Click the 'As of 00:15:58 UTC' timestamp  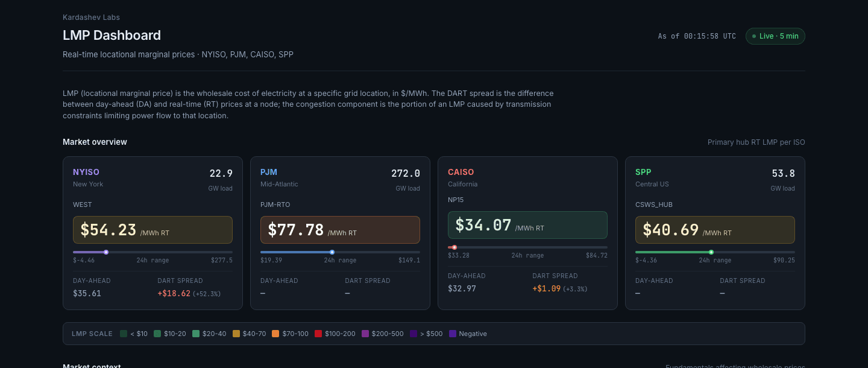697,36
